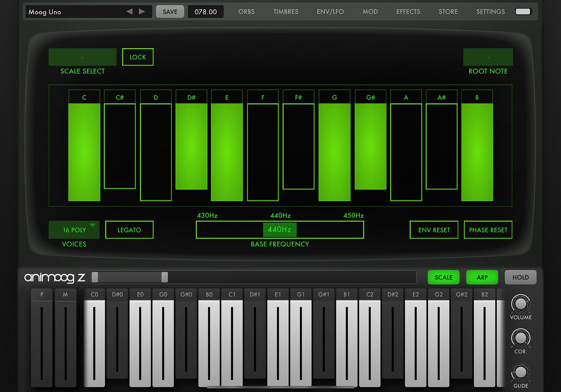Image resolution: width=561 pixels, height=392 pixels.
Task: Go to the previous preset with left arrow
Action: pos(129,12)
